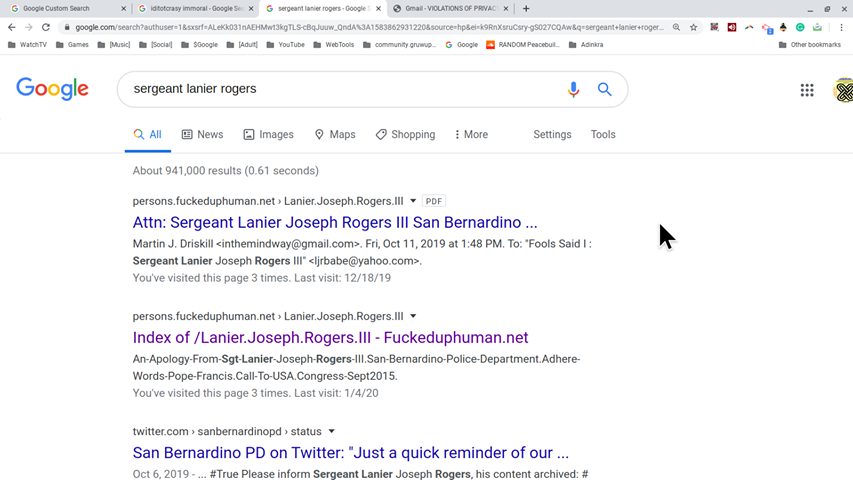The width and height of the screenshot is (853, 480).
Task: Close the Google Custom Search tab
Action: tap(123, 9)
